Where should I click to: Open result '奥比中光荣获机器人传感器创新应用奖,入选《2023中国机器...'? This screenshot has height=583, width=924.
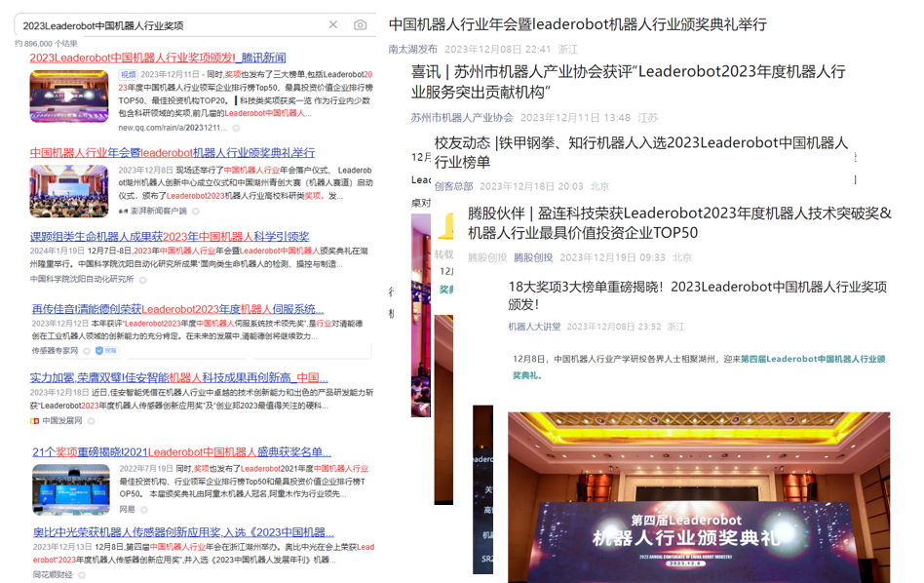pos(183,532)
